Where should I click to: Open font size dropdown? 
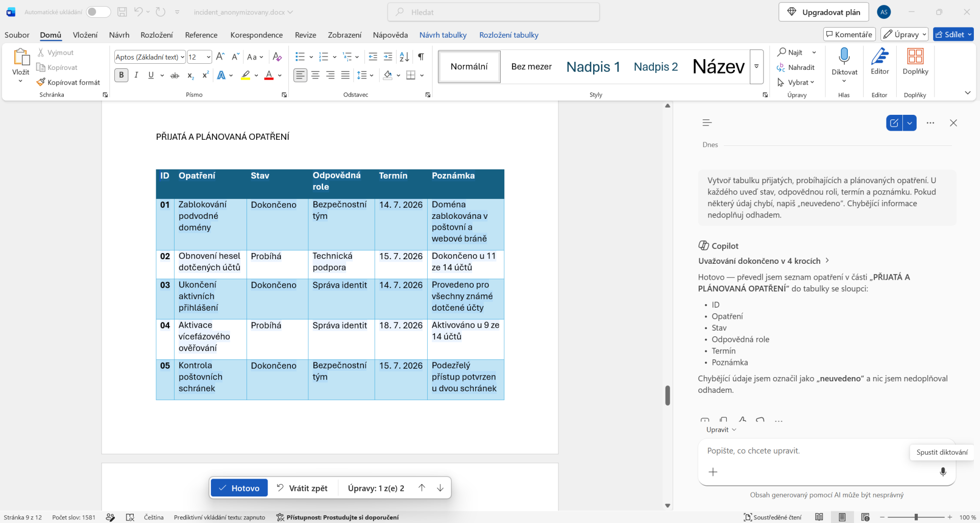tap(208, 57)
